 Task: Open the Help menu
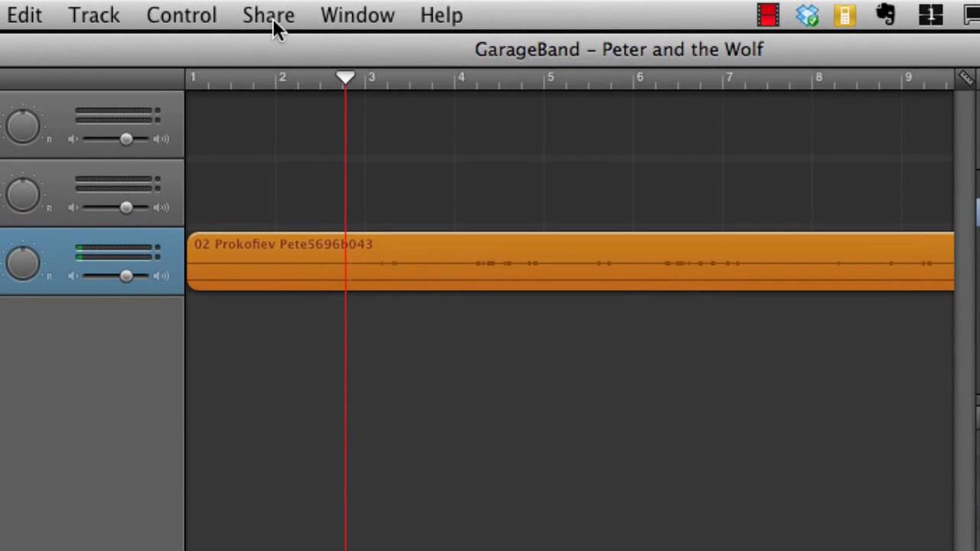(441, 15)
